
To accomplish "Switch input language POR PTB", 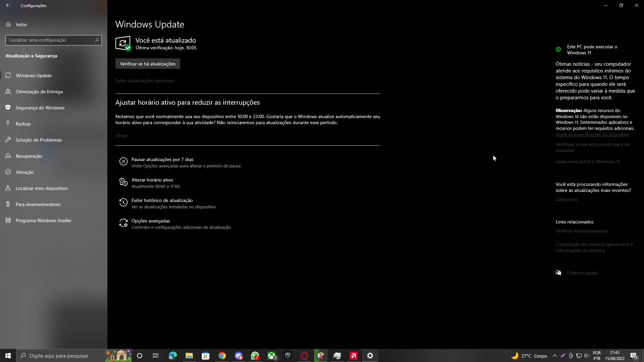I will (x=597, y=356).
